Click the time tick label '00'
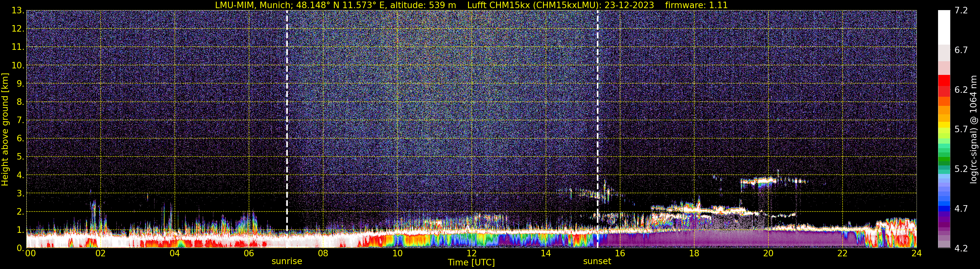Image resolution: width=980 pixels, height=269 pixels. 31,253
